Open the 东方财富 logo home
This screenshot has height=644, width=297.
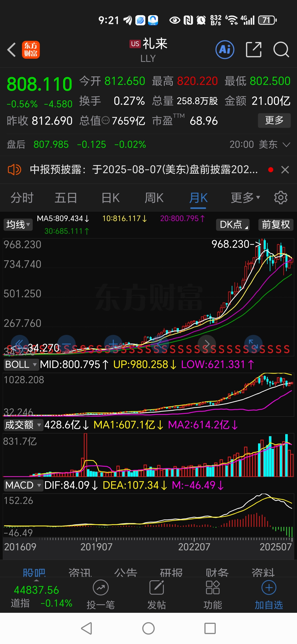[x=31, y=50]
